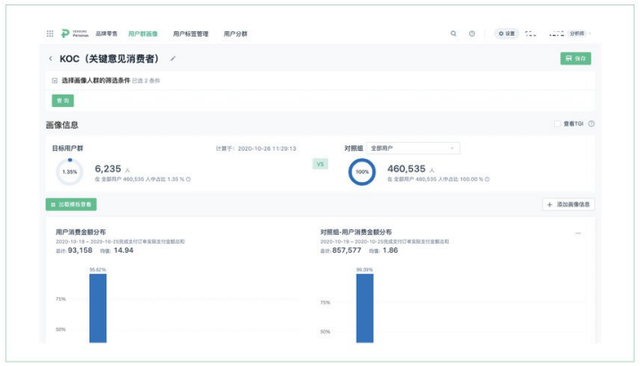Click the blue bar labeled 99.39%

tap(364, 308)
